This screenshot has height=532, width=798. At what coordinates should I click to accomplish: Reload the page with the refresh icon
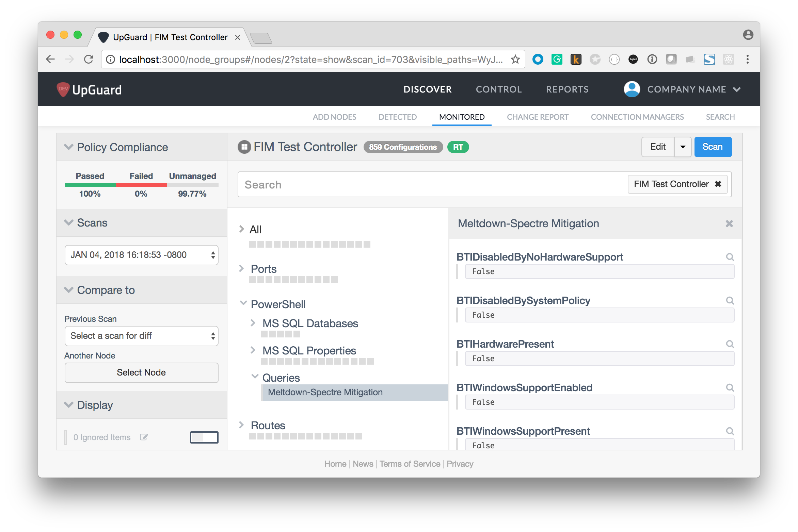pyautogui.click(x=89, y=59)
